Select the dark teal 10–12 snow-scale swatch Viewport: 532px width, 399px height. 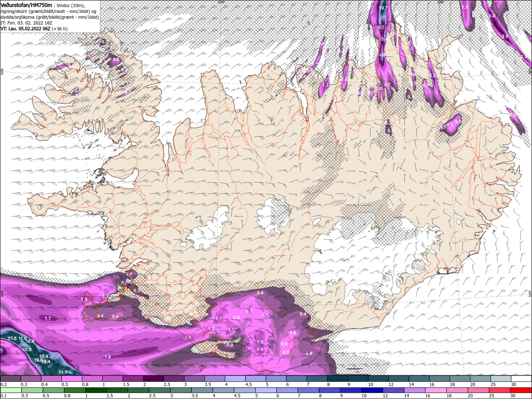pyautogui.click(x=378, y=379)
